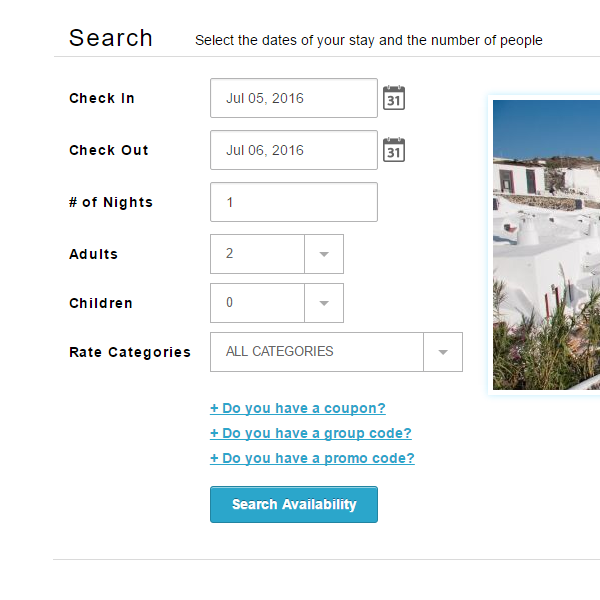Click the Check Out label
This screenshot has height=600, width=600.
point(109,150)
